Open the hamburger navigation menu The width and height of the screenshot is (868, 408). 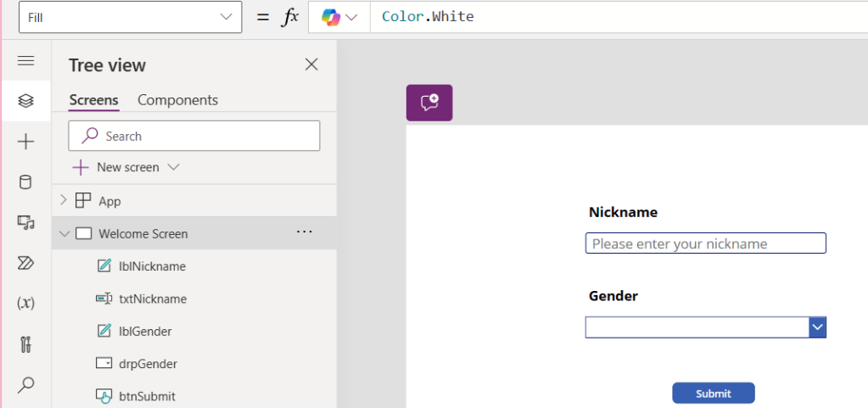tap(25, 61)
